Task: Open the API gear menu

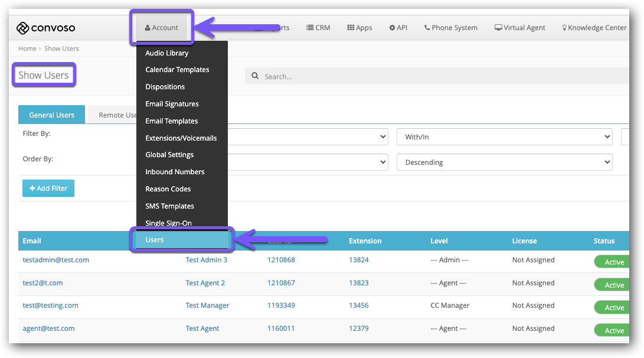Action: pos(398,28)
